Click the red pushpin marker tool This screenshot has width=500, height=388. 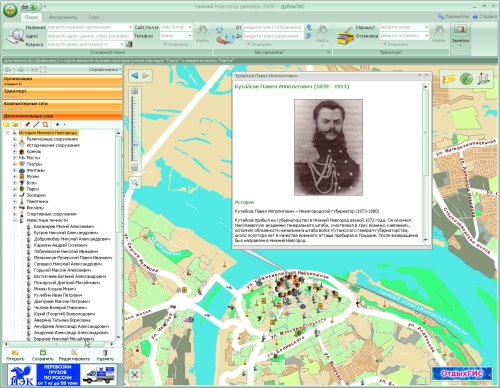pyautogui.click(x=27, y=125)
